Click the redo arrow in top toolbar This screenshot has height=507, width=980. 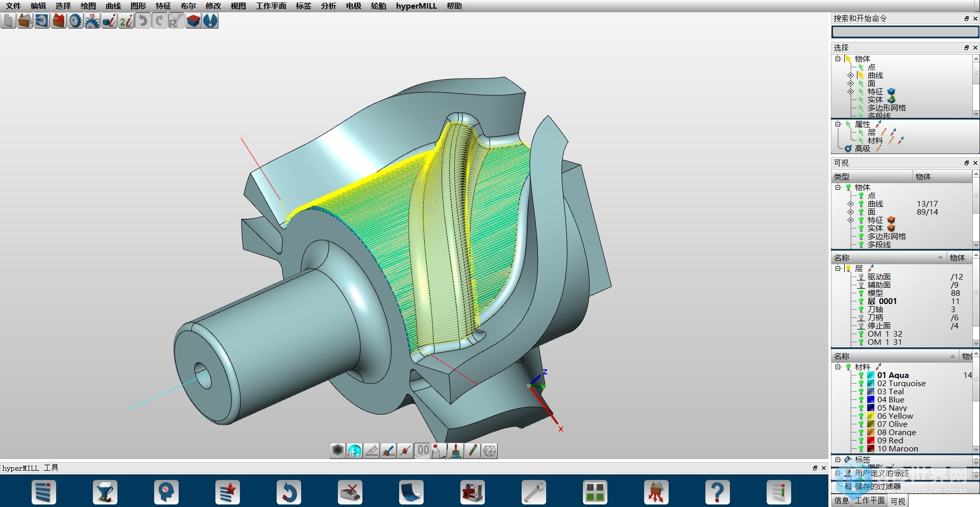click(x=160, y=21)
